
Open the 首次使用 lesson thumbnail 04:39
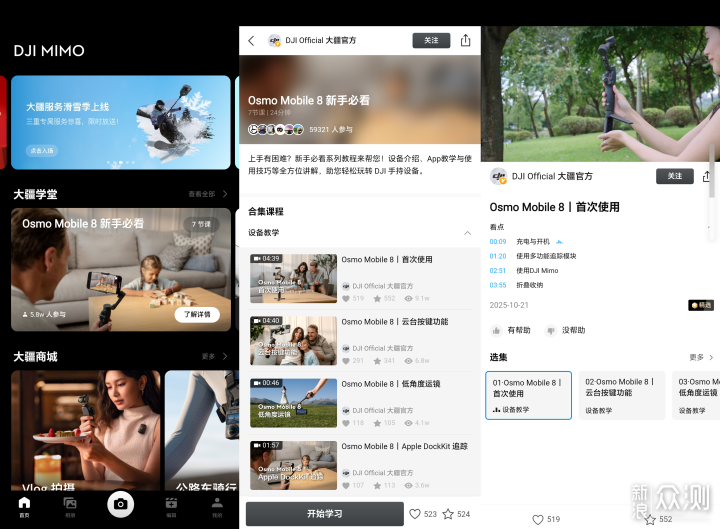tap(293, 278)
